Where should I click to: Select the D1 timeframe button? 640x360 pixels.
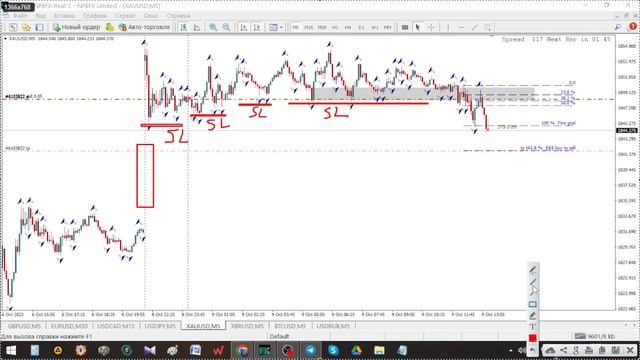click(361, 27)
